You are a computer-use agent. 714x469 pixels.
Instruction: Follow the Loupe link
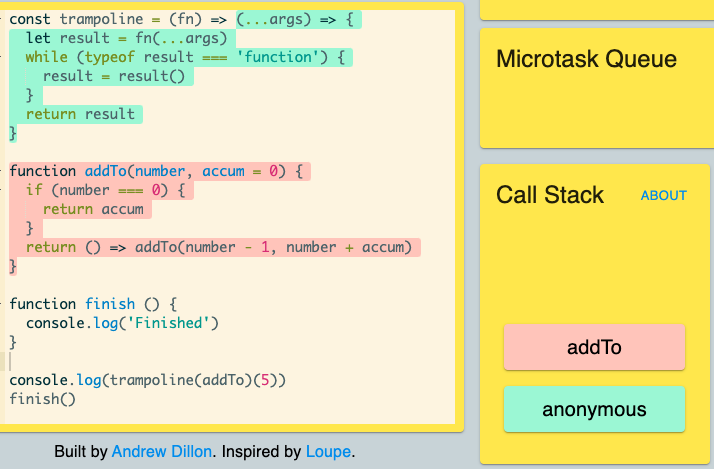coord(328,451)
